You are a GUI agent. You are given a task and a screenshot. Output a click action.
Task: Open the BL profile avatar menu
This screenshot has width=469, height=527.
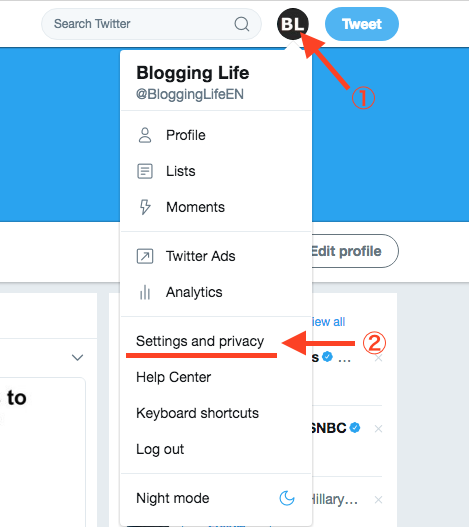click(x=293, y=24)
